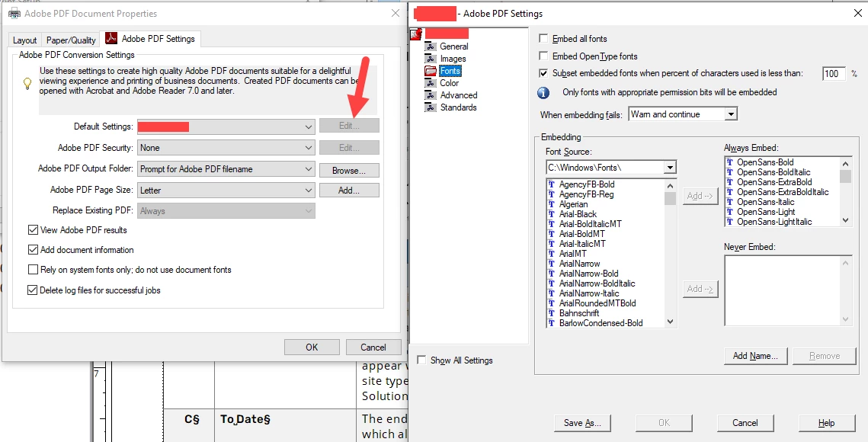Open the Adobe PDF Output Folder dropdown

[x=226, y=169]
